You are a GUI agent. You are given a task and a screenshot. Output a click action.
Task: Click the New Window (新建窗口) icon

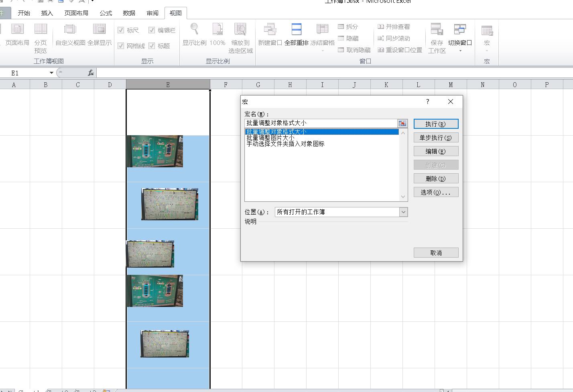[270, 30]
